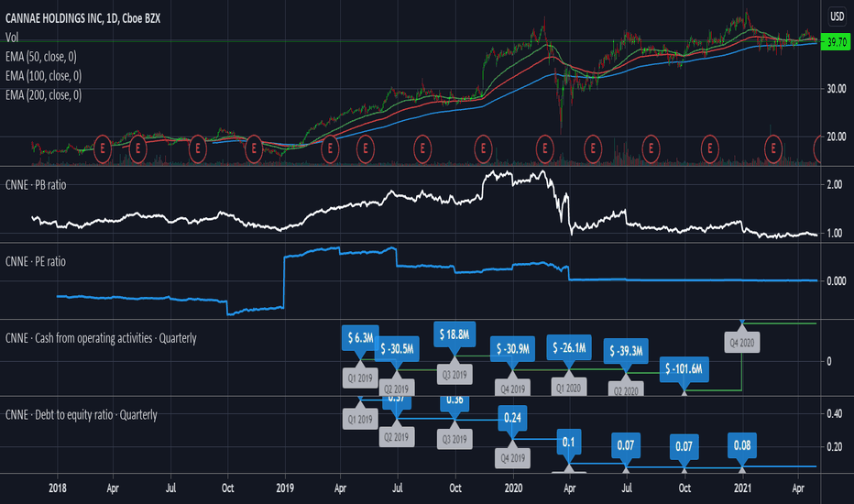The width and height of the screenshot is (854, 504).
Task: Click the Vol indicator legend
Action: (11, 37)
